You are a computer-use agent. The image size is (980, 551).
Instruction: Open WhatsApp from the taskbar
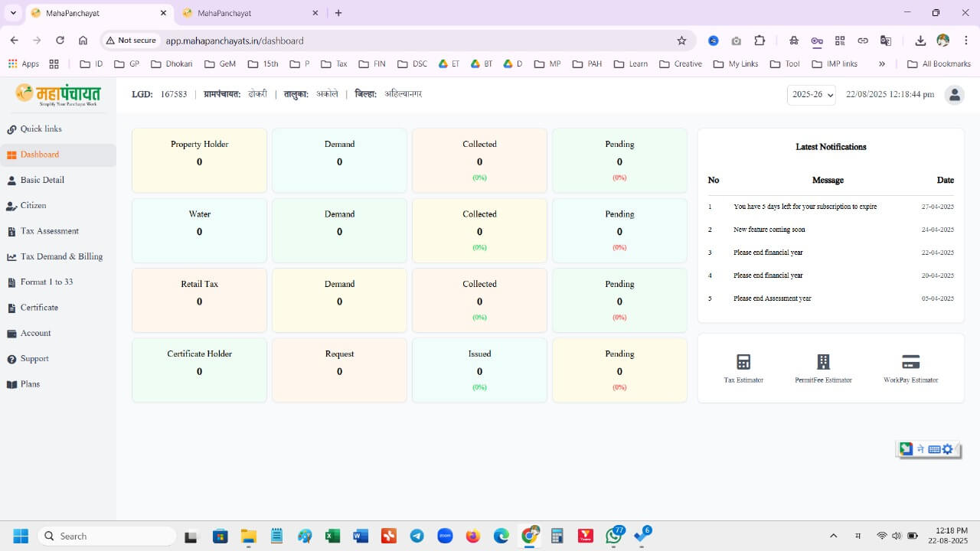pos(613,536)
